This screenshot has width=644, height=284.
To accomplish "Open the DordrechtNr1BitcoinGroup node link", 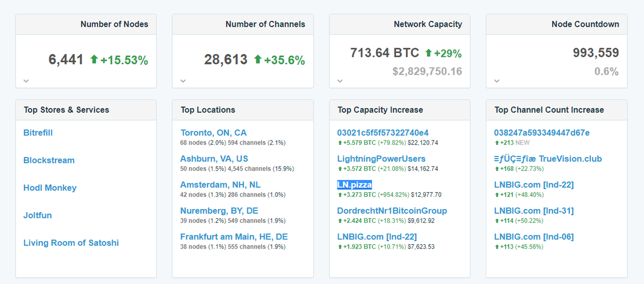I will tap(392, 211).
